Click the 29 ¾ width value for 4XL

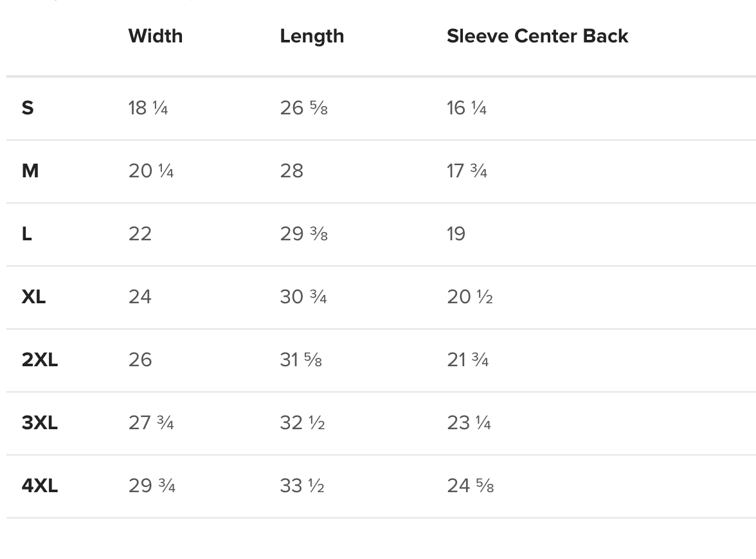(x=152, y=486)
